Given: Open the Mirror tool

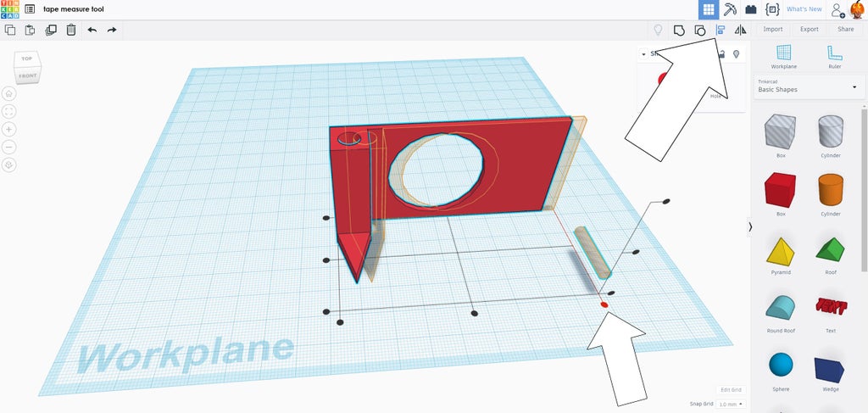Looking at the screenshot, I should tap(740, 30).
